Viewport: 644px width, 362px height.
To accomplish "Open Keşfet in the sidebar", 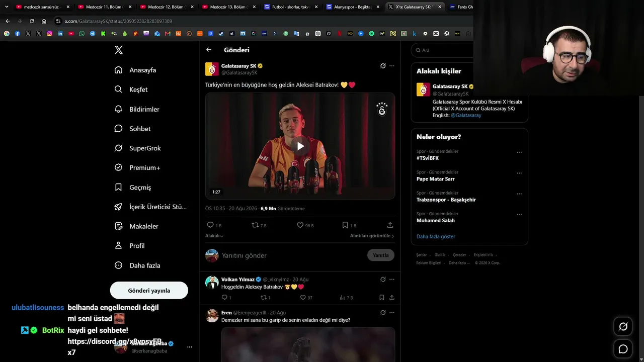I will tap(131, 89).
